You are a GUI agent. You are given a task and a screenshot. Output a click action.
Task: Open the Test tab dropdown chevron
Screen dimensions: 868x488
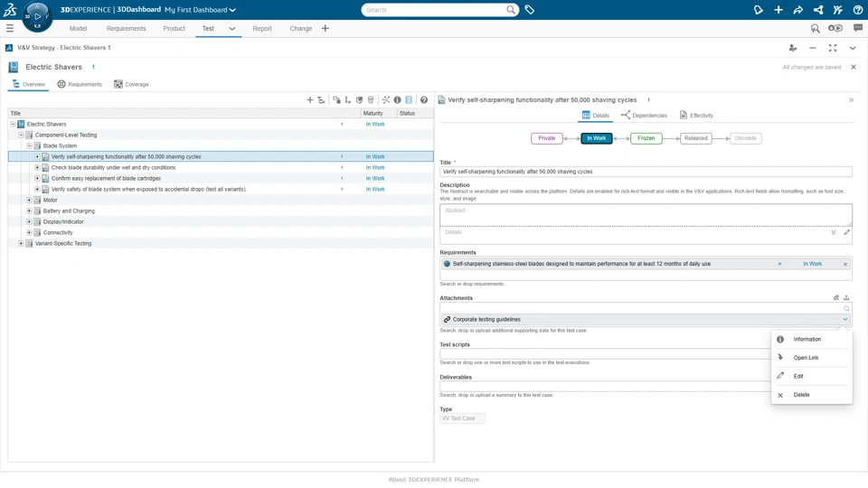(232, 29)
